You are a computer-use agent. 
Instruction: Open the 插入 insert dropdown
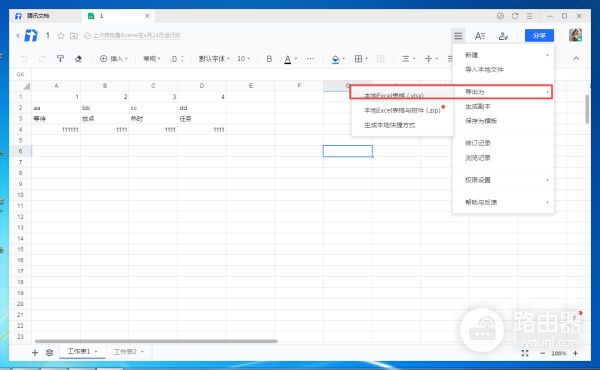point(114,59)
